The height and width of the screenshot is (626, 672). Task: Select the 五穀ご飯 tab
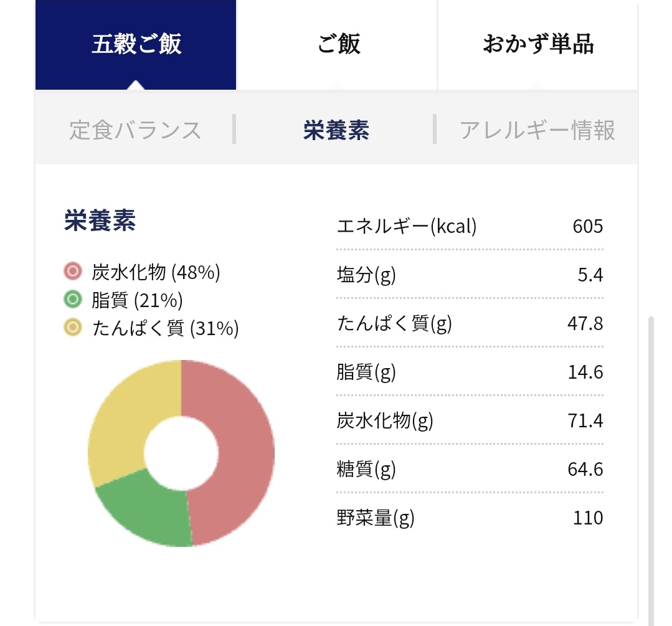click(136, 45)
